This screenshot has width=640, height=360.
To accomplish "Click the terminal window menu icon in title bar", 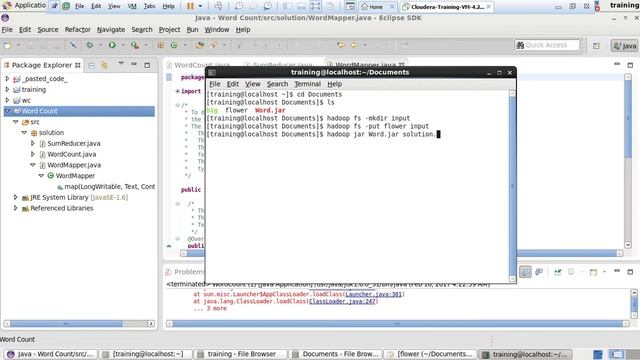I will click(211, 73).
